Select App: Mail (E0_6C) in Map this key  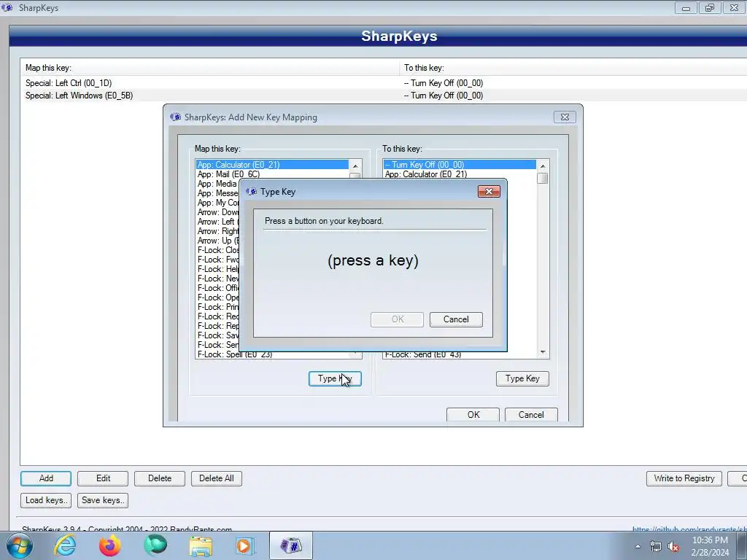tap(272, 174)
